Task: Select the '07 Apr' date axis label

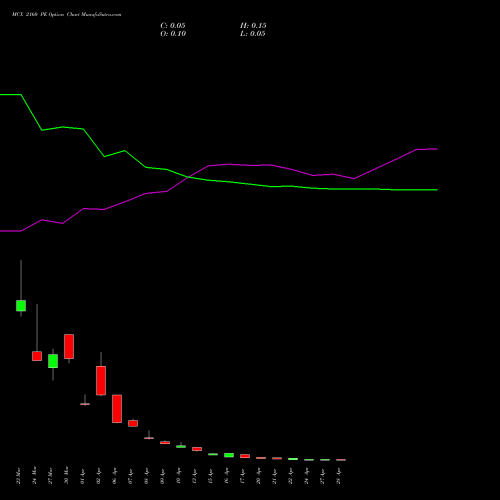Action: click(130, 476)
